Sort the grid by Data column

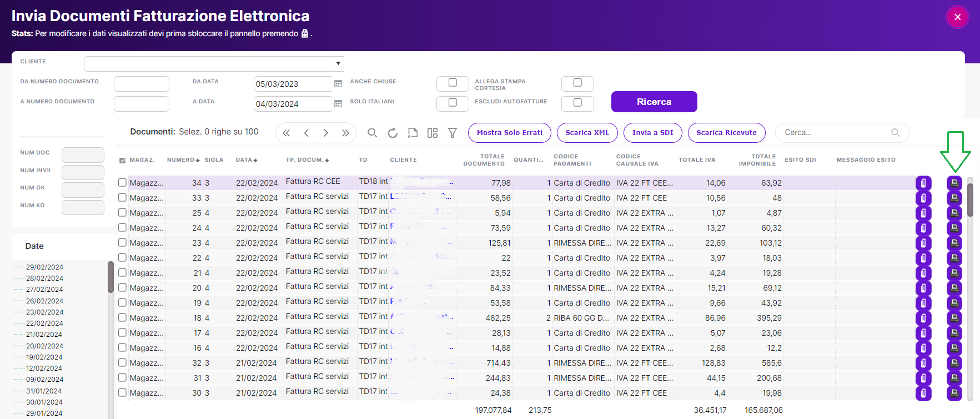[247, 160]
